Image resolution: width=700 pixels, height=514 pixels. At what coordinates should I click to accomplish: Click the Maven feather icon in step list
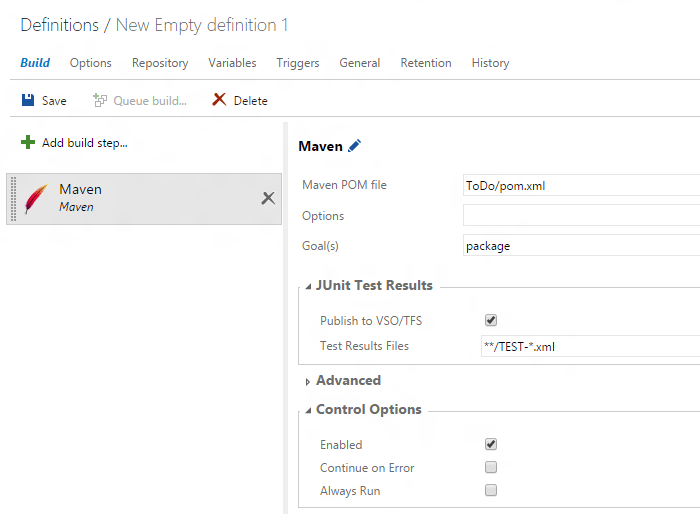coord(36,199)
